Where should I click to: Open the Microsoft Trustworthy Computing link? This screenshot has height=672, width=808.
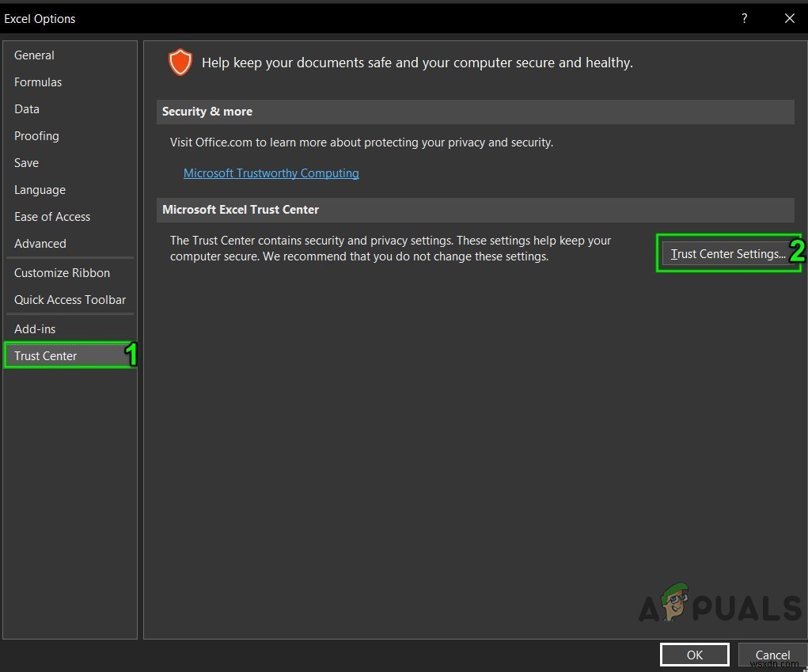pyautogui.click(x=271, y=173)
